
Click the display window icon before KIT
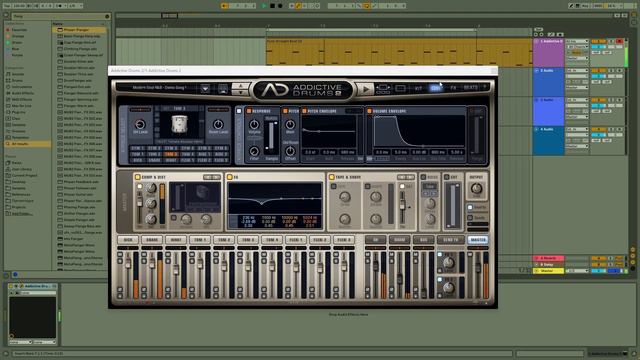tap(400, 88)
